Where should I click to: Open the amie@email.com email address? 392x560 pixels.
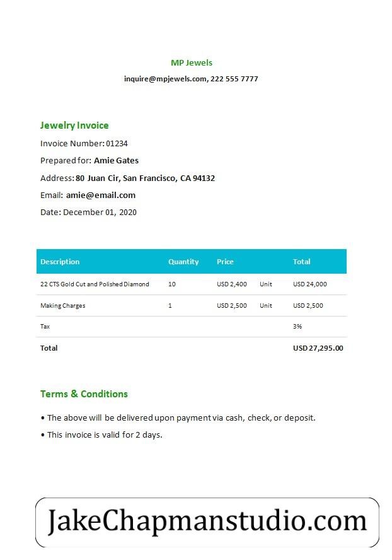click(x=101, y=195)
